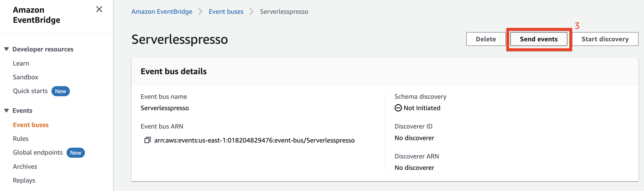The width and height of the screenshot is (644, 191).
Task: Click the Event bus ARN label
Action: [162, 126]
